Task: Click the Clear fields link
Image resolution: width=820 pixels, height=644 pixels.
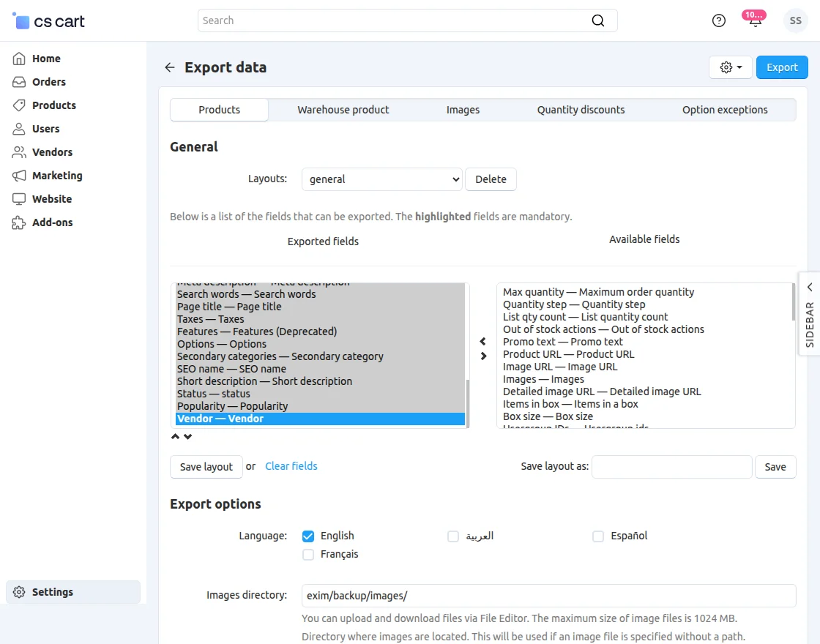Action: pos(291,466)
